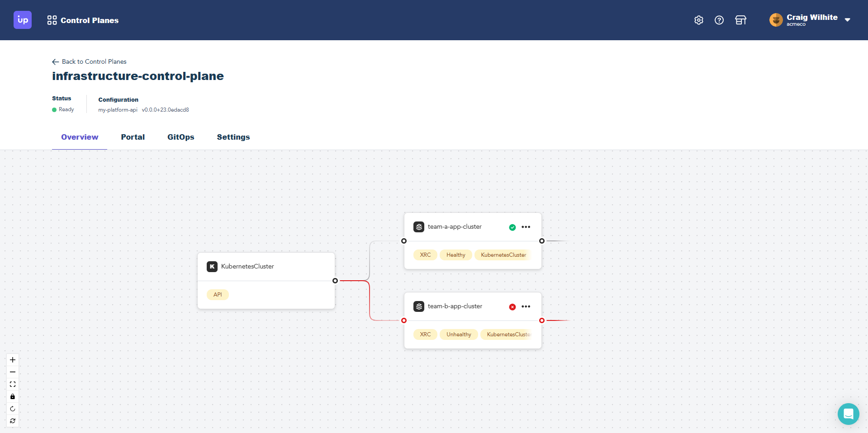The height and width of the screenshot is (433, 868).
Task: Switch to the Portal tab
Action: tap(133, 137)
